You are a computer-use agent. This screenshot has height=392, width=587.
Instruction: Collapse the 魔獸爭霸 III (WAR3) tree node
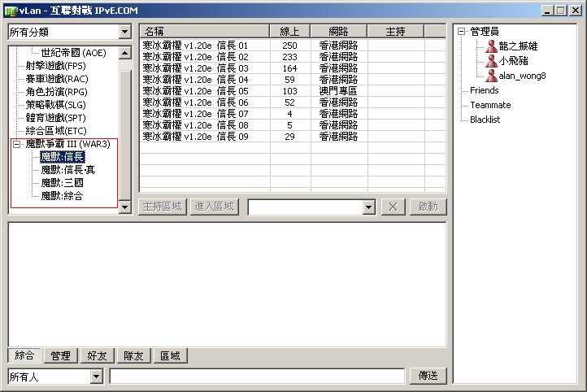[17, 144]
